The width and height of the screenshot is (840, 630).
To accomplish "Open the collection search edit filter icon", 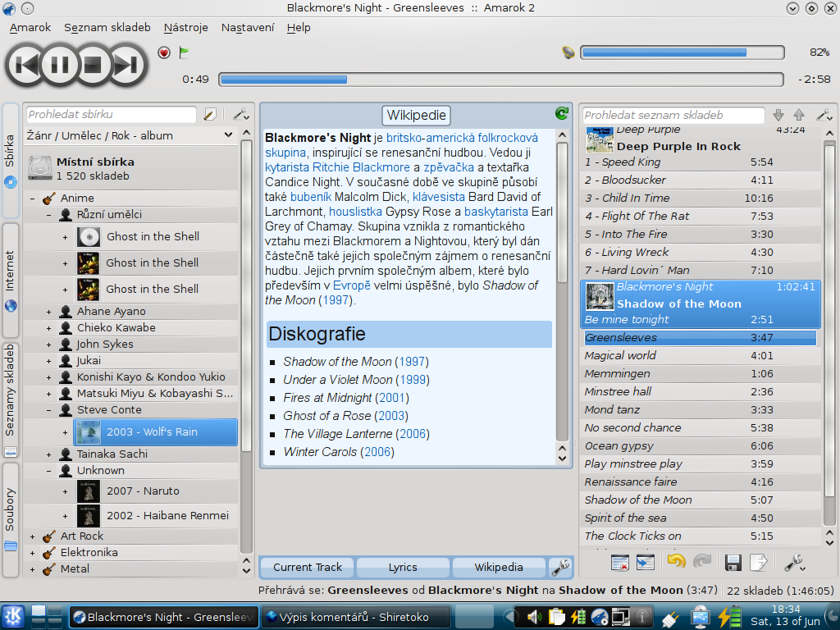I will pyautogui.click(x=210, y=114).
